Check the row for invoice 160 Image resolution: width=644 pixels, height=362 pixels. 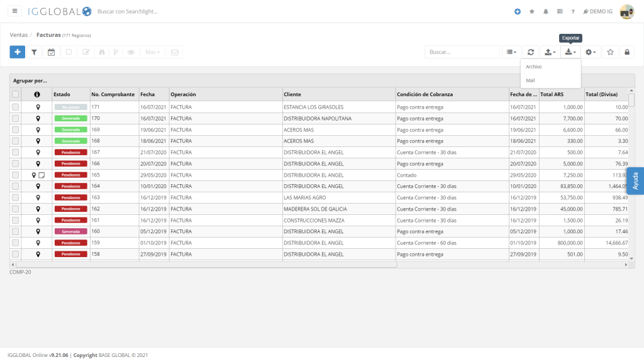coord(15,231)
